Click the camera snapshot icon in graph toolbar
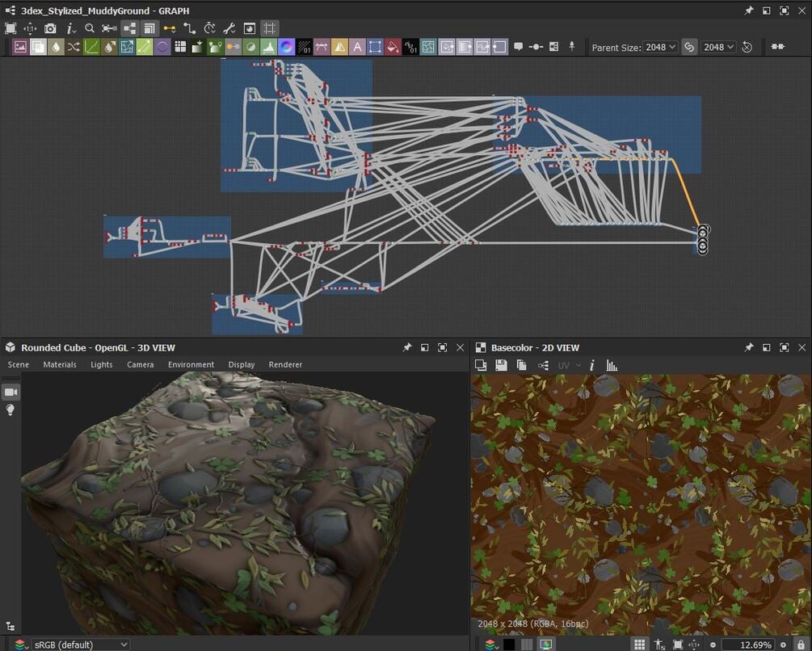 [50, 28]
